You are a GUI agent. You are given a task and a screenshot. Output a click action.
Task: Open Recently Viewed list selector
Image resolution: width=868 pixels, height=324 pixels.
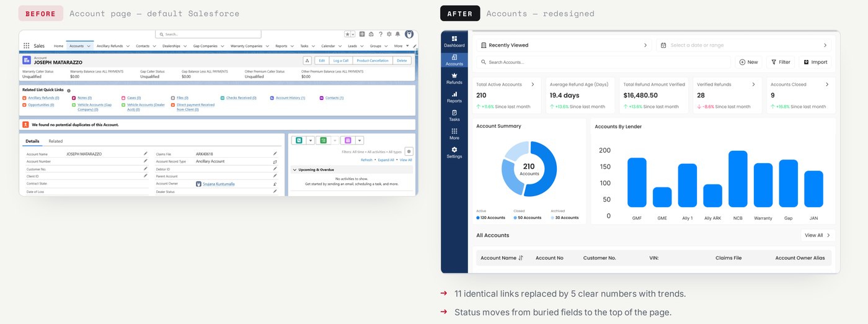click(564, 45)
